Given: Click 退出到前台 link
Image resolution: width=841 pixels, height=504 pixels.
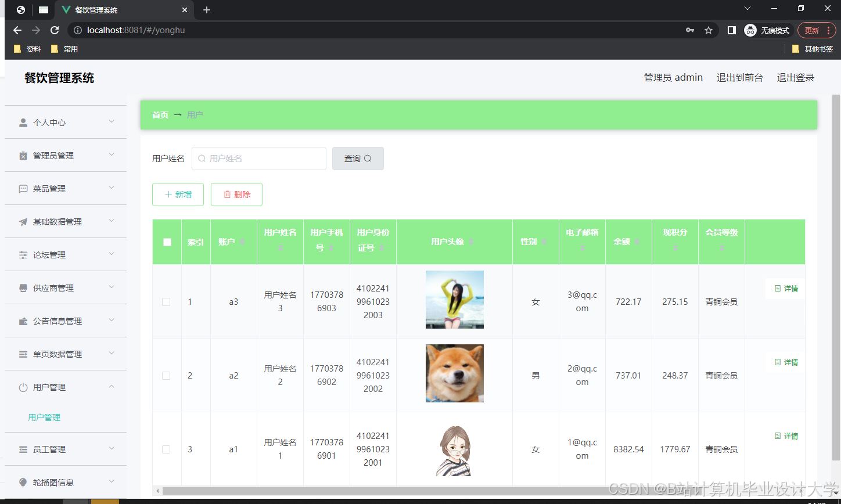Looking at the screenshot, I should pos(739,78).
